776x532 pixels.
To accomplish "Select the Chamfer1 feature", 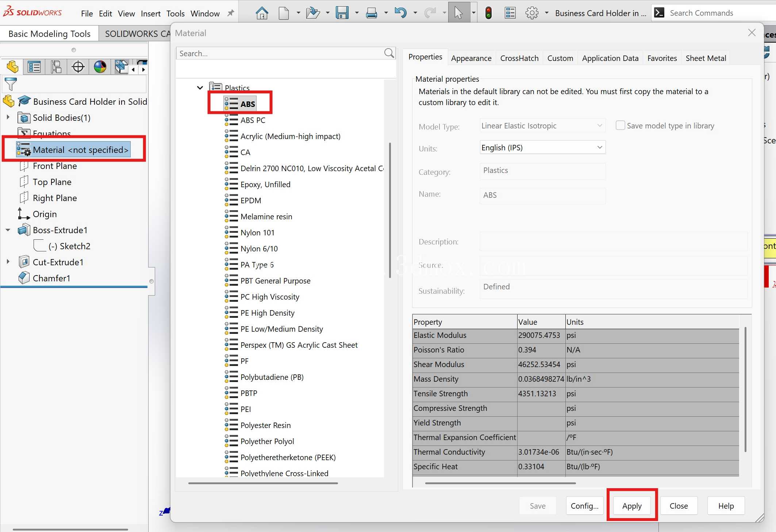I will pos(51,278).
